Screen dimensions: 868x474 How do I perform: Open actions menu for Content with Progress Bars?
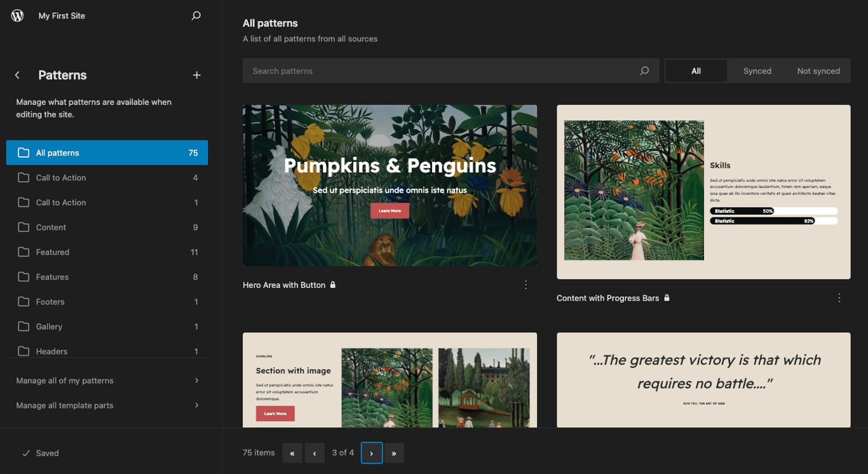click(839, 298)
